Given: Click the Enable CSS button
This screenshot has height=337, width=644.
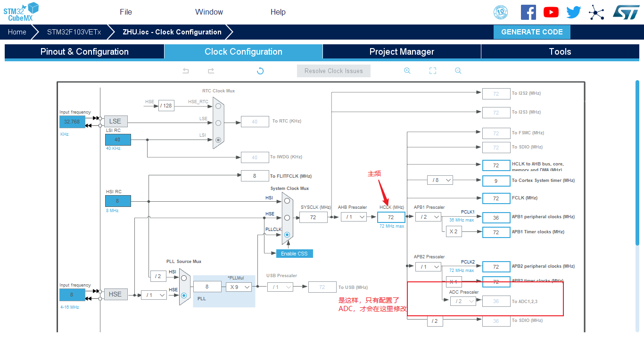Looking at the screenshot, I should 294,254.
